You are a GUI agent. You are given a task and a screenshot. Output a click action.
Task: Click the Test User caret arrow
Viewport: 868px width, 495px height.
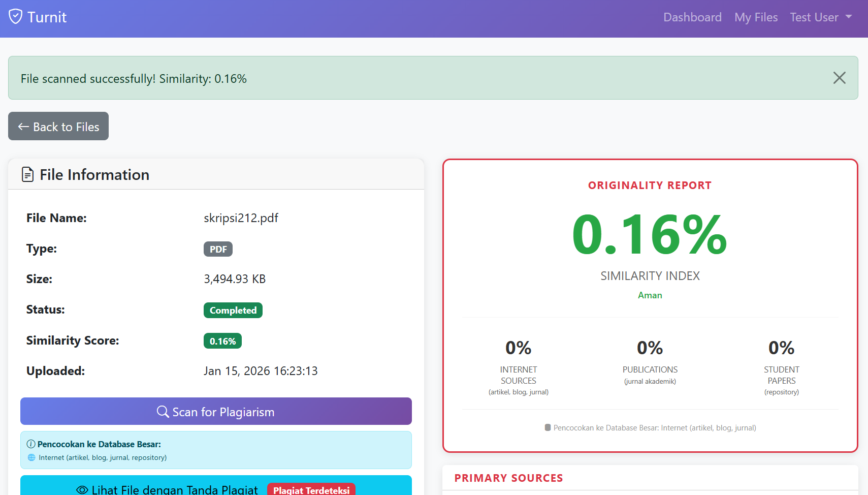(849, 17)
